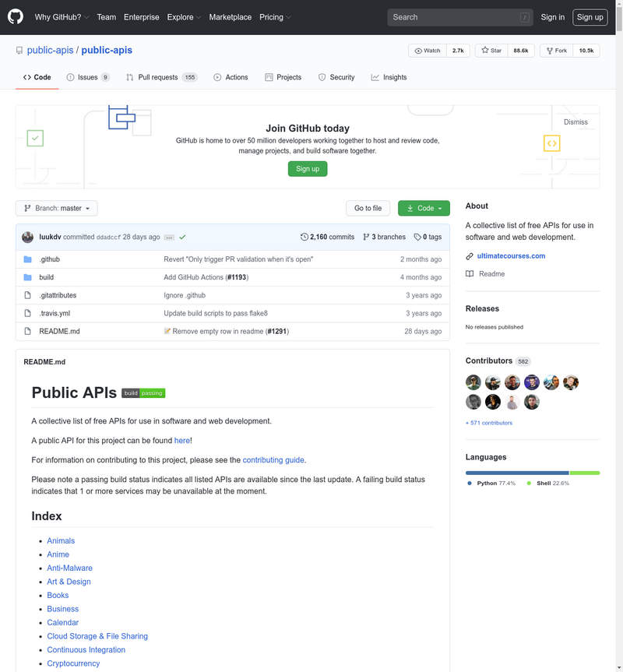623x672 pixels.
Task: Expand the Explore menu
Action: pos(184,17)
